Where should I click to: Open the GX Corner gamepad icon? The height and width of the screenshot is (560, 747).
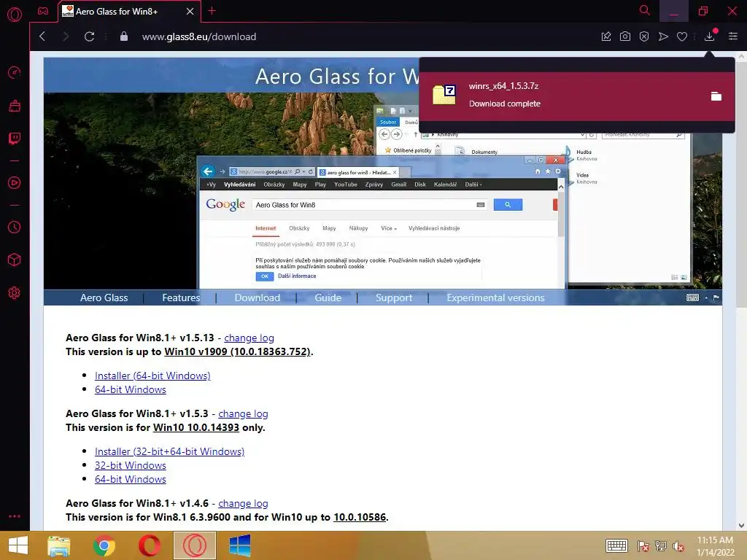pyautogui.click(x=43, y=11)
